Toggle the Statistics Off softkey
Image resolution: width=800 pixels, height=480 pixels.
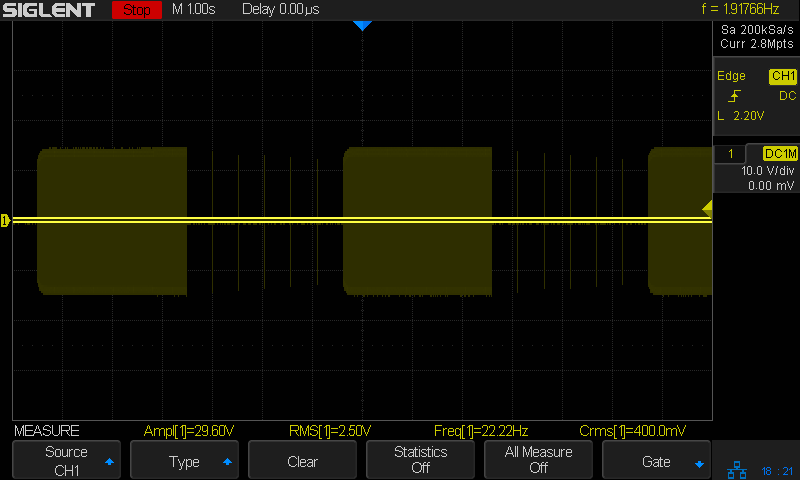tap(420, 460)
